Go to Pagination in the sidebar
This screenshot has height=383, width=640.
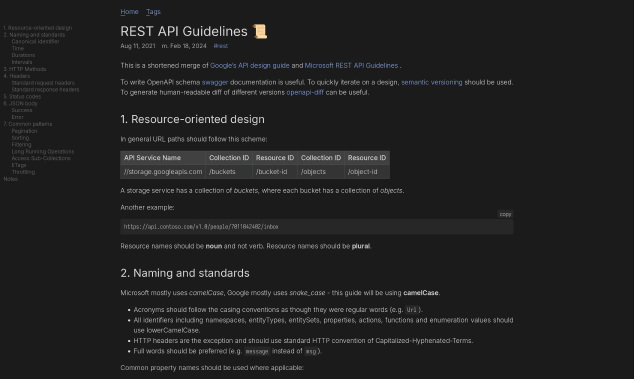point(24,132)
